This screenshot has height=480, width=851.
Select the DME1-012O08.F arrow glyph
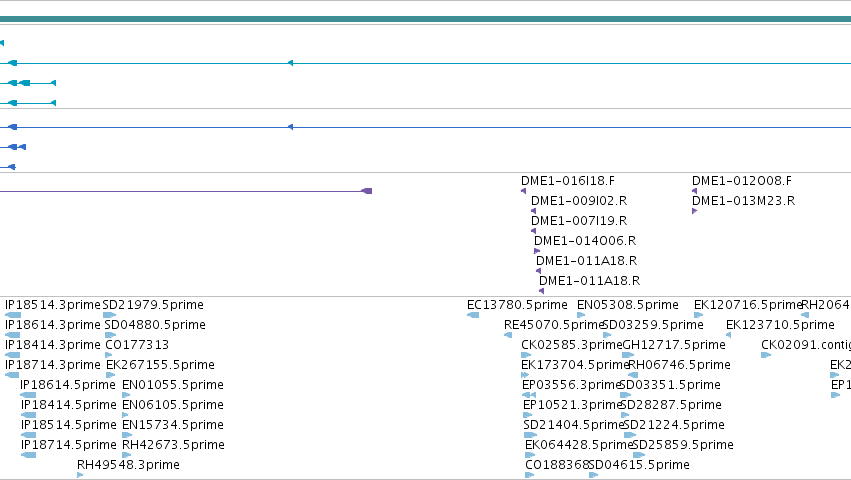click(694, 191)
